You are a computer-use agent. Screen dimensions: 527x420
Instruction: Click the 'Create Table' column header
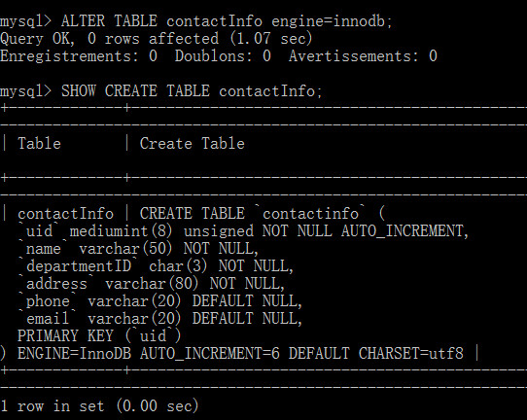[193, 144]
